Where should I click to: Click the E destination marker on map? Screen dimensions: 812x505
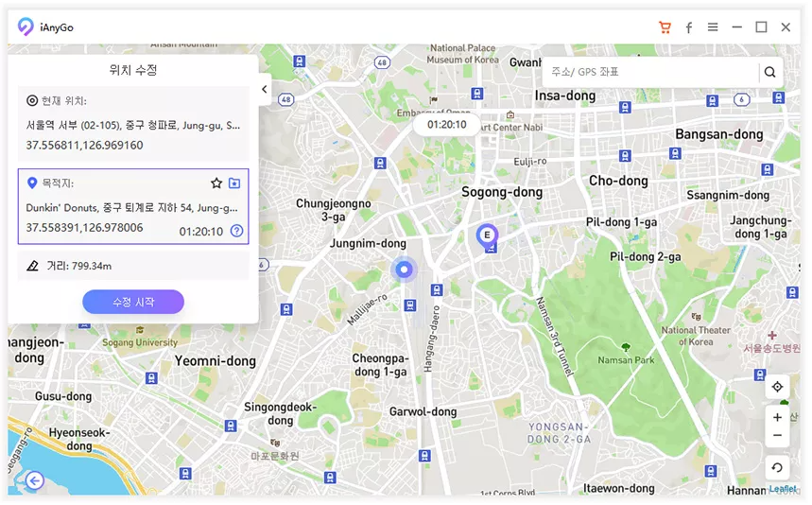pos(487,235)
